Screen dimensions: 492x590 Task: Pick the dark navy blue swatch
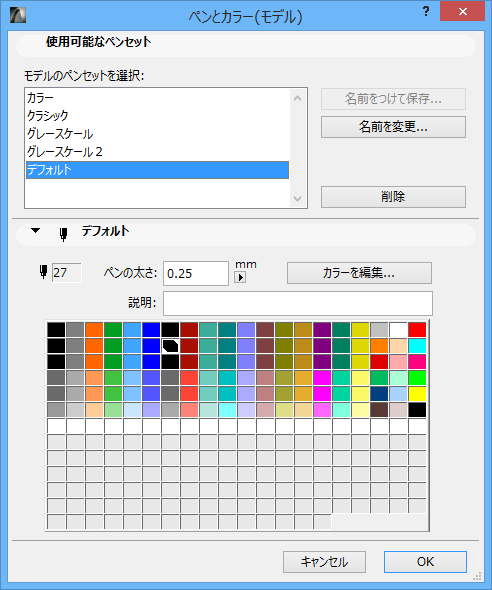click(x=379, y=394)
